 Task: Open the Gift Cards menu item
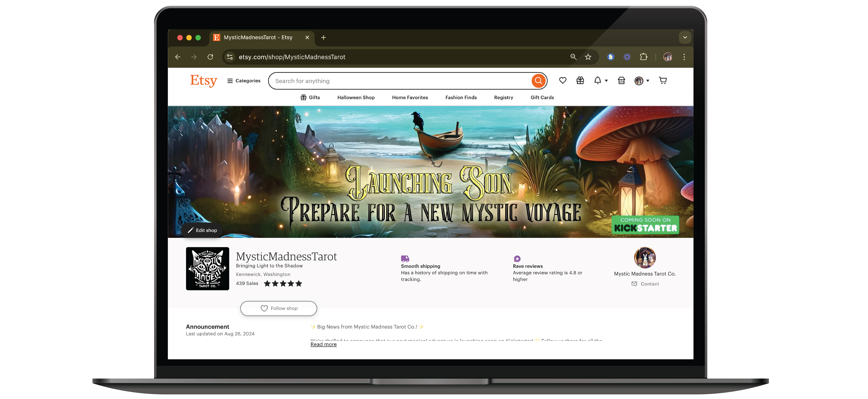[542, 97]
